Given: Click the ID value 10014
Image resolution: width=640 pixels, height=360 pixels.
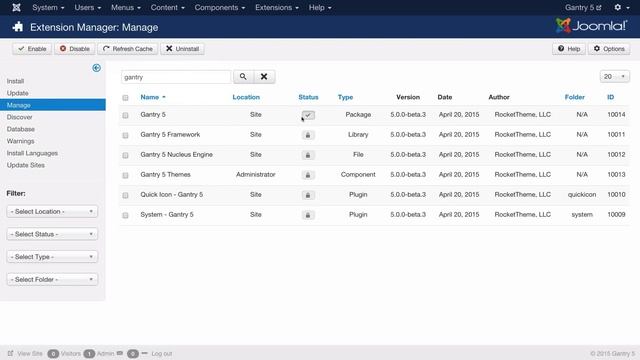Looking at the screenshot, I should coord(616,115).
